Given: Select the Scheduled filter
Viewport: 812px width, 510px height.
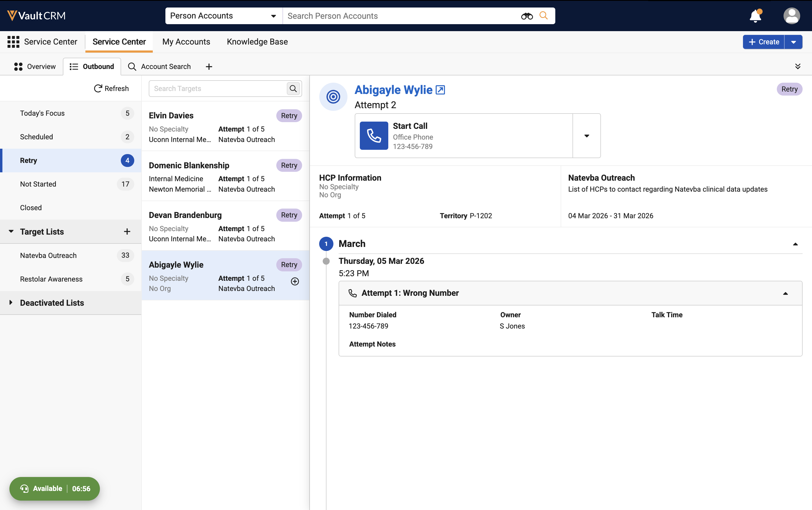Looking at the screenshot, I should click(x=70, y=137).
